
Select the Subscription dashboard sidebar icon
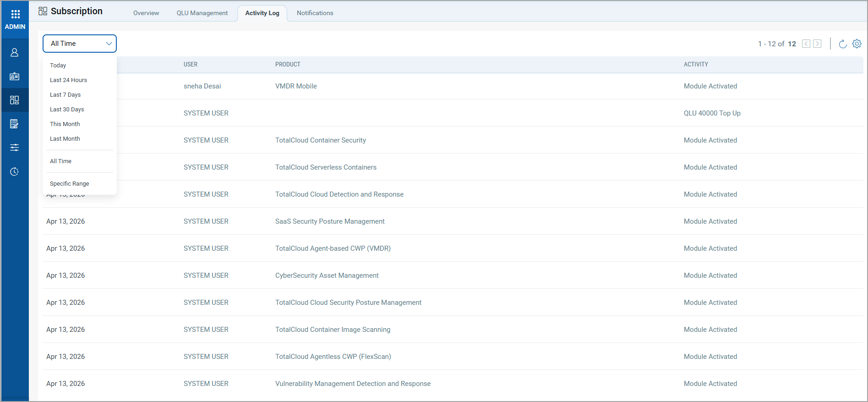point(15,100)
